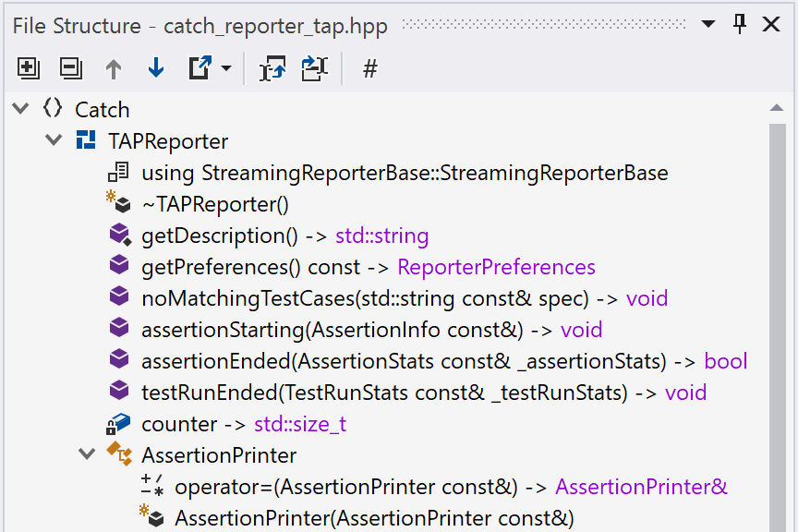The width and height of the screenshot is (798, 532).
Task: Collapse the TAPReporter class node
Action: 54,140
